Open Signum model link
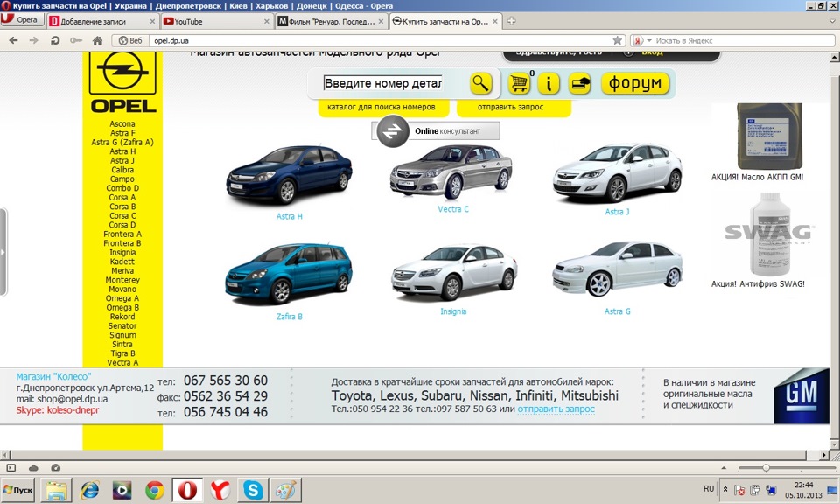This screenshot has height=504, width=840. 122,335
